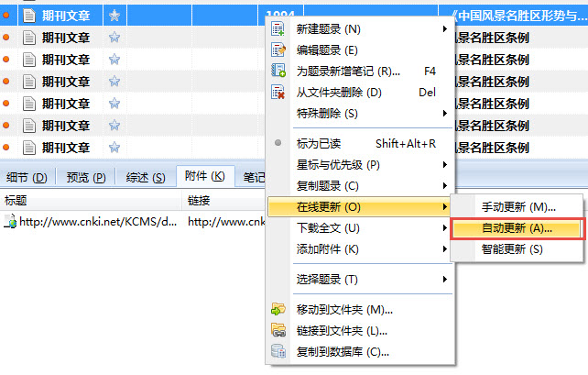
Task: Click the New Record icon beside 新建题录
Action: click(x=278, y=29)
